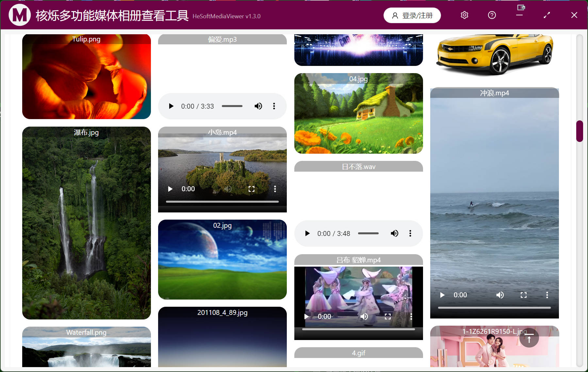Screen dimensions: 588x372
Task: Mute the 日不落.wav audio
Action: (395, 233)
